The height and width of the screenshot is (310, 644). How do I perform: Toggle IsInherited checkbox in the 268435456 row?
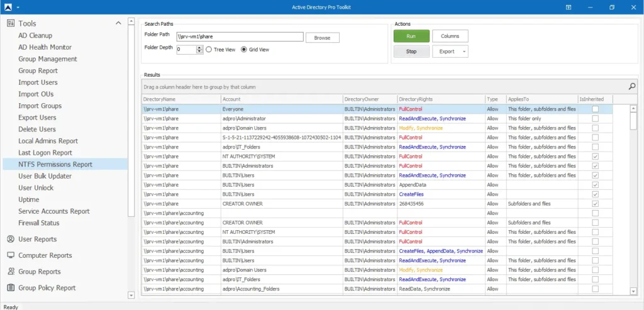point(595,204)
